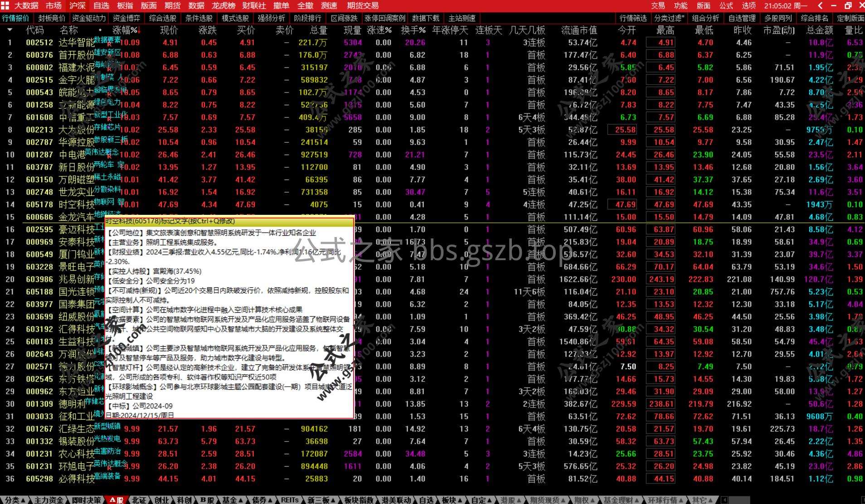Click 1622.66亿 market value in 兆易创新 row
The height and width of the screenshot is (504, 865).
578,279
